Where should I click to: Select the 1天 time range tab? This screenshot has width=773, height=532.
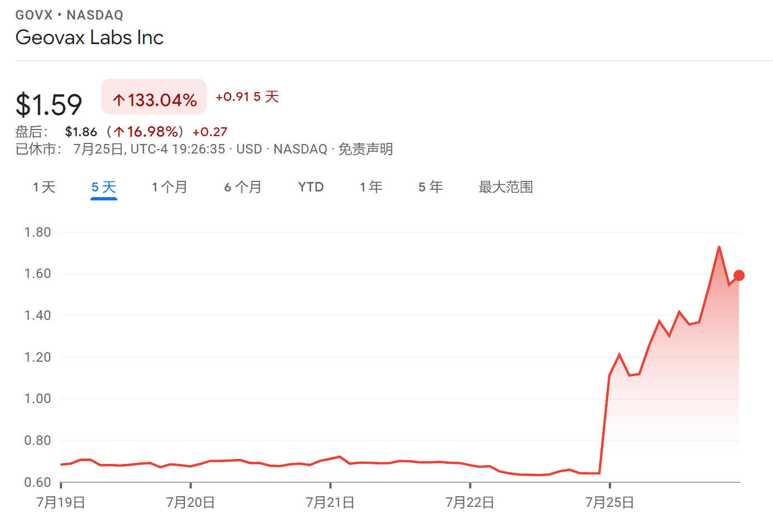(44, 187)
